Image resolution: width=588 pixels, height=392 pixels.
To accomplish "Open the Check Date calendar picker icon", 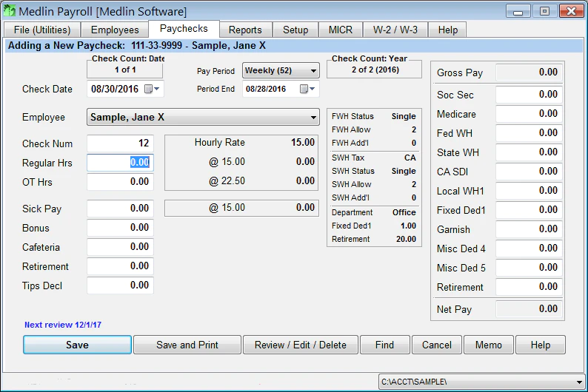I will [x=152, y=89].
